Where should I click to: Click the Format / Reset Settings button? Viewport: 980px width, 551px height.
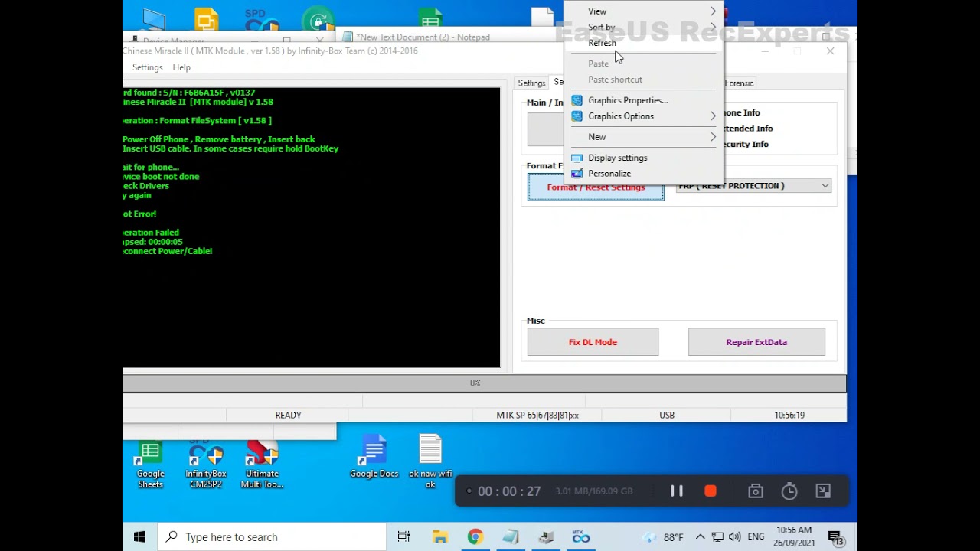click(x=596, y=187)
